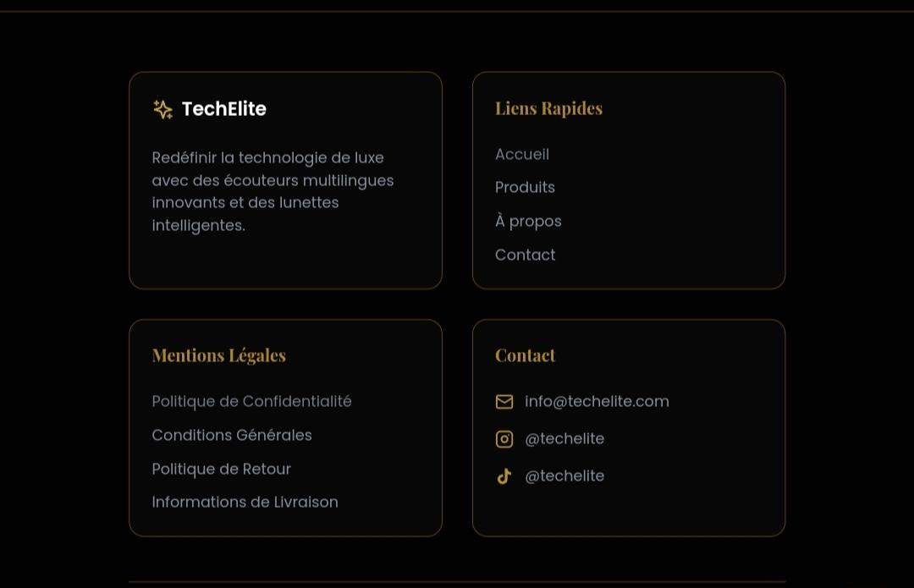This screenshot has height=588, width=914.
Task: Open the Instagram @techelite handle
Action: click(x=564, y=439)
